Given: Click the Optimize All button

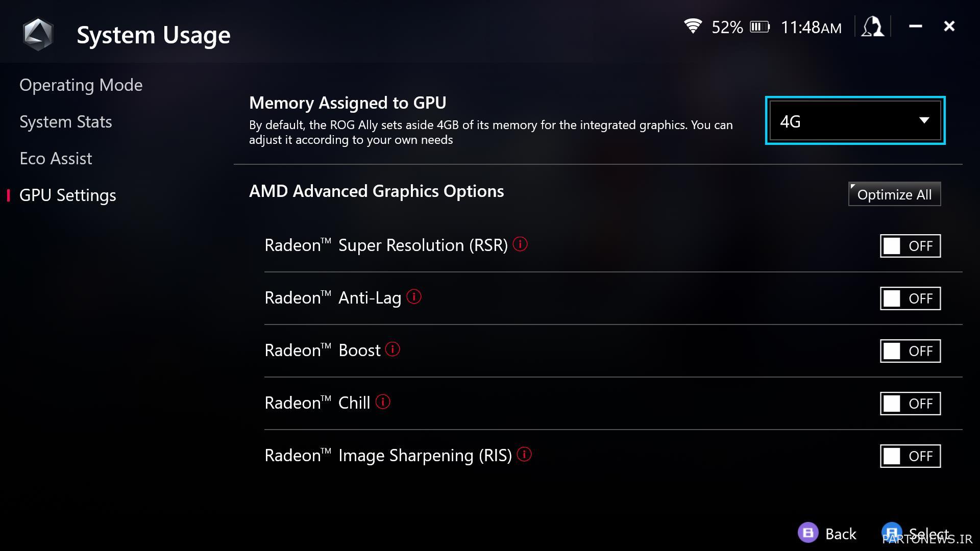Looking at the screenshot, I should (x=894, y=194).
